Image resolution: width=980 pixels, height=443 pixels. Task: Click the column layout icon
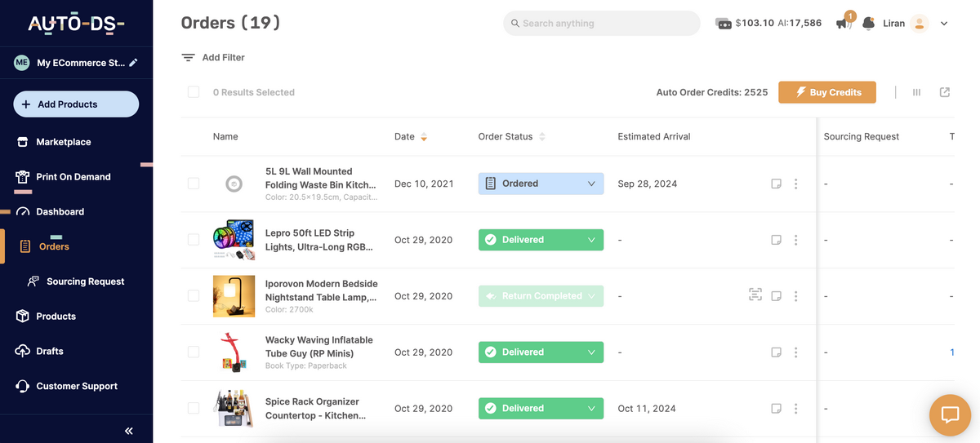tap(916, 93)
